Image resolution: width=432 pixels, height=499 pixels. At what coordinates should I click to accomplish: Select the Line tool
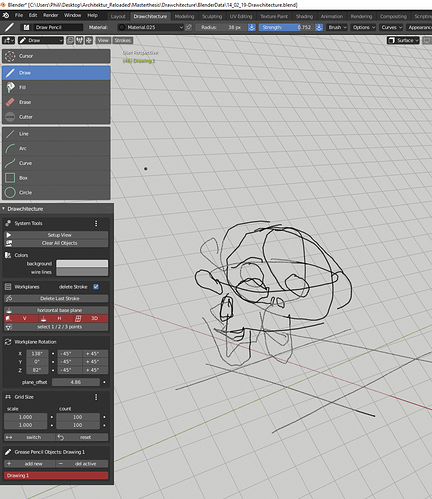click(56, 134)
